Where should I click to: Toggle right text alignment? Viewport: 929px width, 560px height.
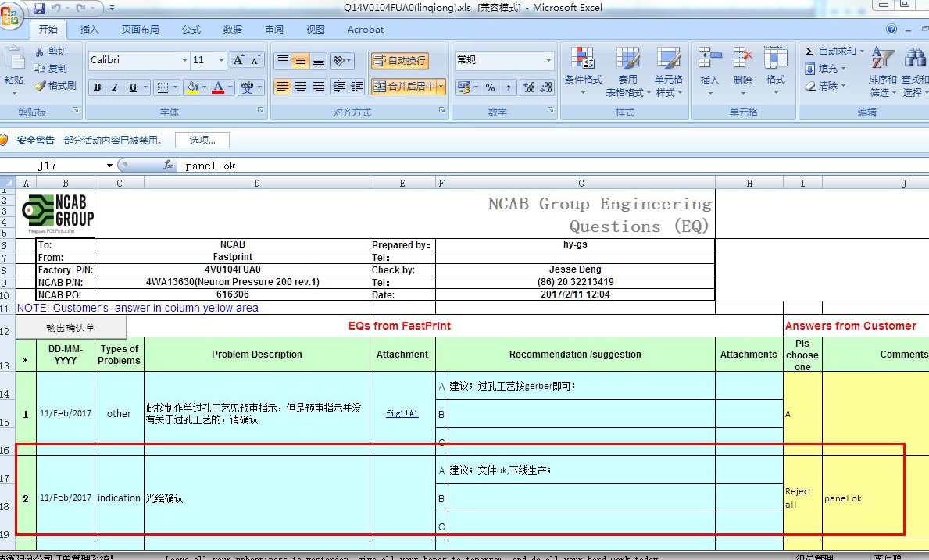pyautogui.click(x=319, y=87)
